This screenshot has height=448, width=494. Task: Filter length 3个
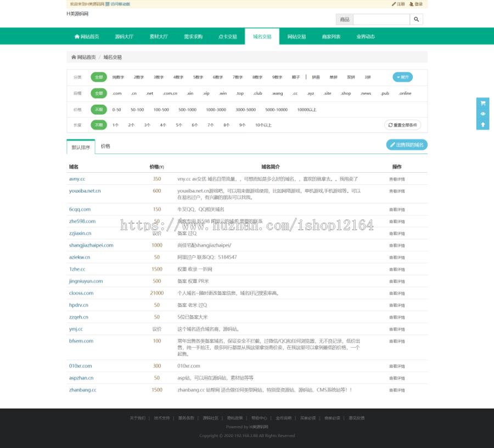click(147, 125)
